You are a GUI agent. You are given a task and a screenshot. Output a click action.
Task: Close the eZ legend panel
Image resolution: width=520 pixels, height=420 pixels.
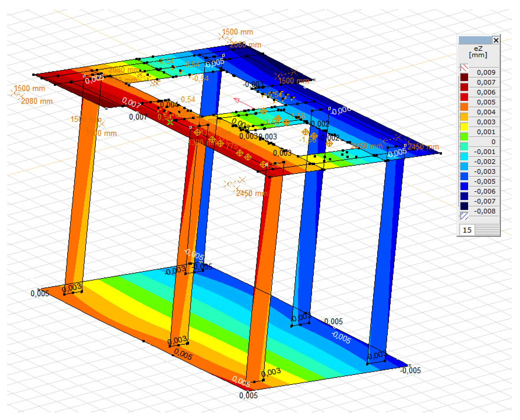pos(496,40)
